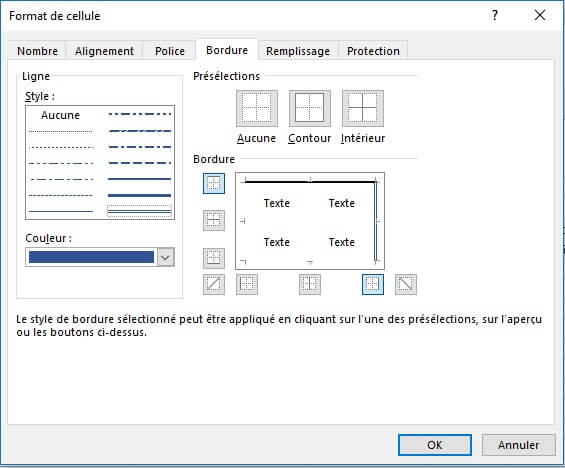
Task: Toggle the inside horizontal border button
Action: click(214, 220)
